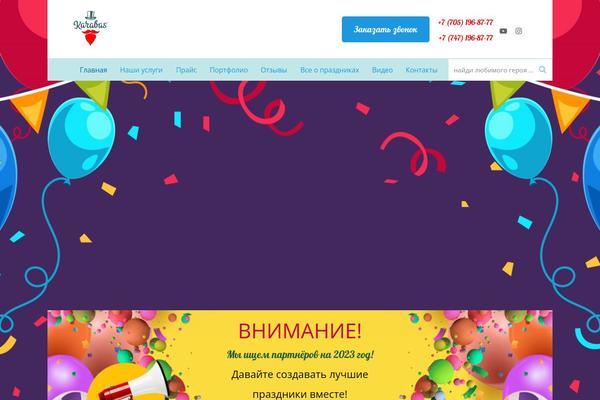
Task: Open the Прайс page
Action: pyautogui.click(x=186, y=70)
